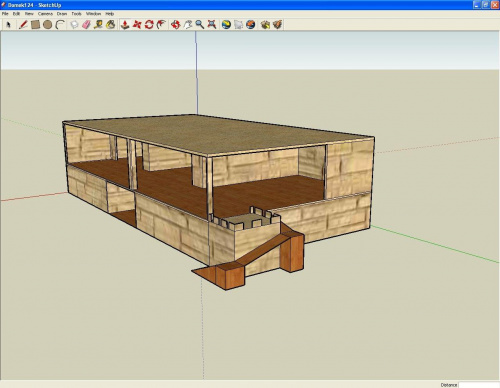Select the arrow Select tool

(x=8, y=25)
